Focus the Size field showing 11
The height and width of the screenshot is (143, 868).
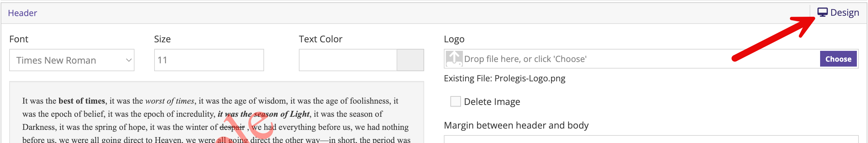click(209, 60)
